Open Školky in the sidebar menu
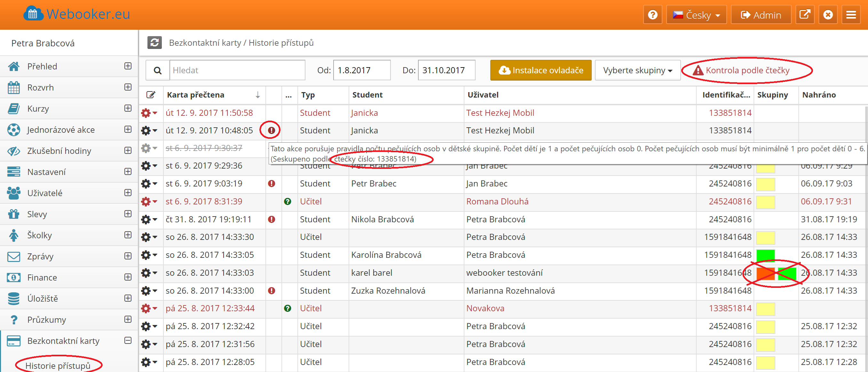The image size is (868, 372). 39,235
